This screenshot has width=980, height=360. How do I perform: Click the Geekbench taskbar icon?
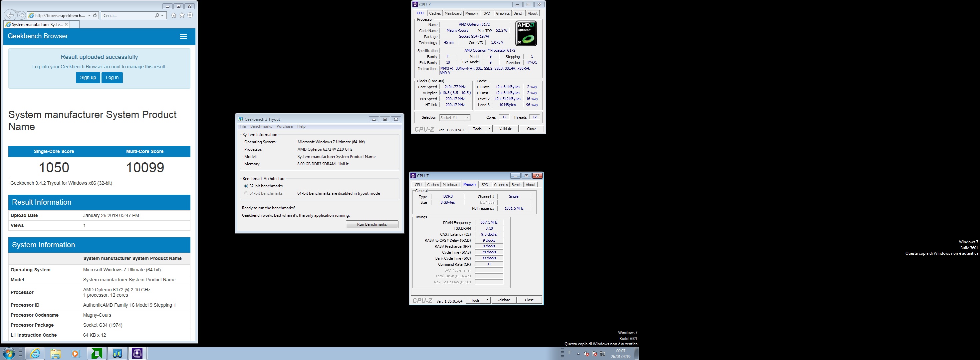pyautogui.click(x=117, y=354)
